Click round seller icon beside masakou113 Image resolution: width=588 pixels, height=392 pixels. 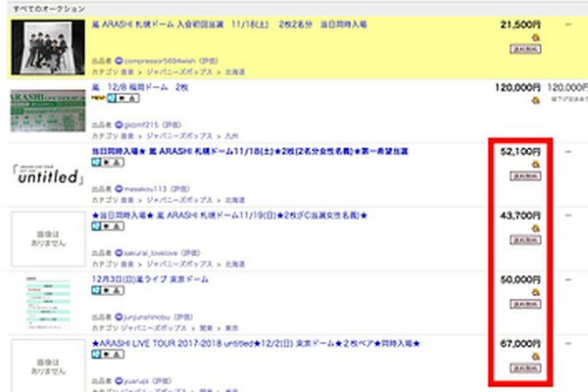pos(119,189)
